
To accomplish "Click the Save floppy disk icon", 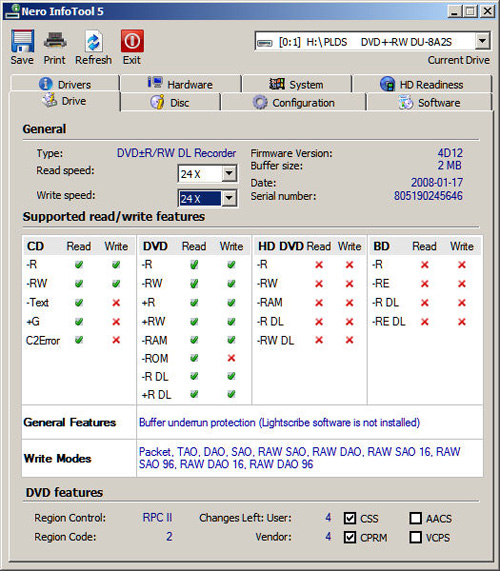I will [23, 41].
